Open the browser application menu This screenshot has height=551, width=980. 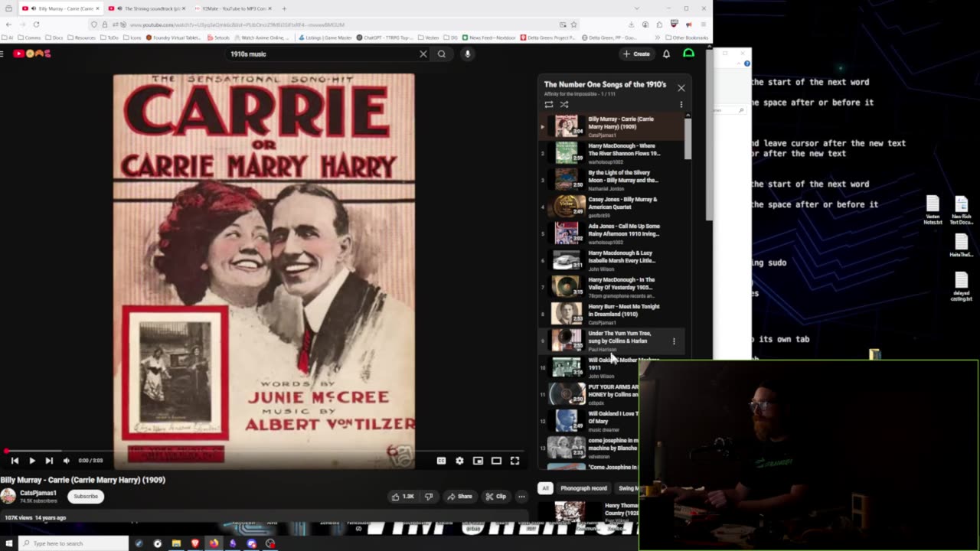[703, 24]
